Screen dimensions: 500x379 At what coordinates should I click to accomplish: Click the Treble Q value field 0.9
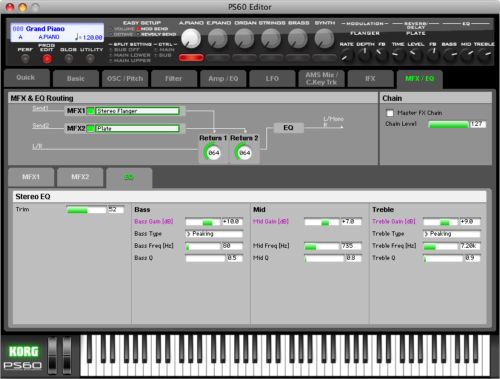[472, 258]
